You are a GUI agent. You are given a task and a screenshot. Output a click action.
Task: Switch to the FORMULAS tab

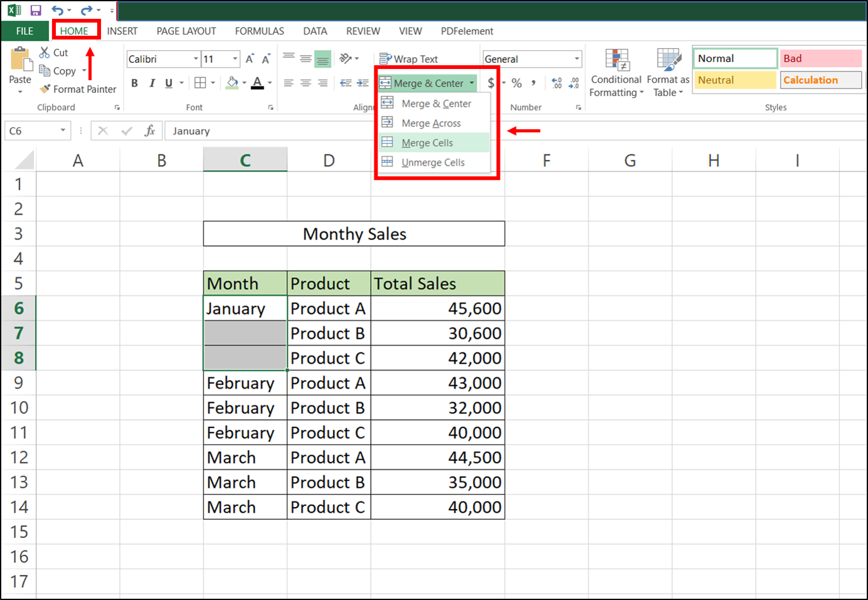pos(260,31)
